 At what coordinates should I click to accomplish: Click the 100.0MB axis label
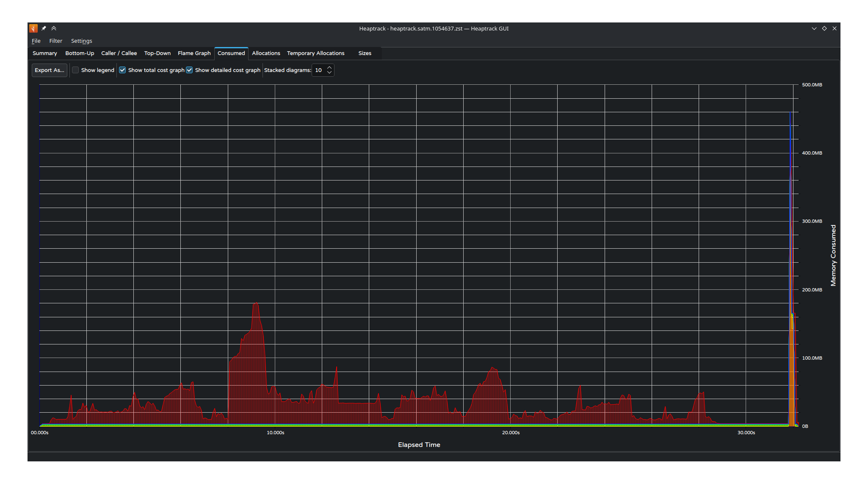[x=812, y=358]
